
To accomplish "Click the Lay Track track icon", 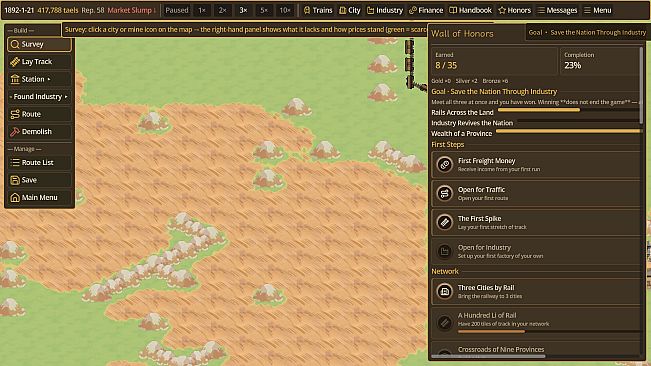I will pos(15,62).
